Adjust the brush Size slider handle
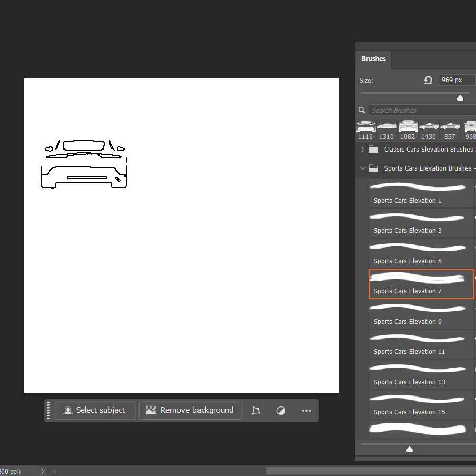The image size is (476, 476). click(x=460, y=98)
